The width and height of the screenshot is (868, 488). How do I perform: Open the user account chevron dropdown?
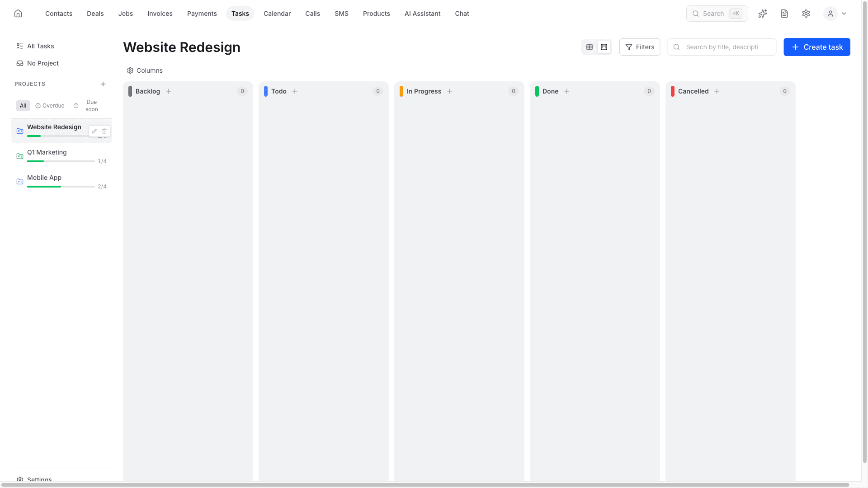coord(844,14)
